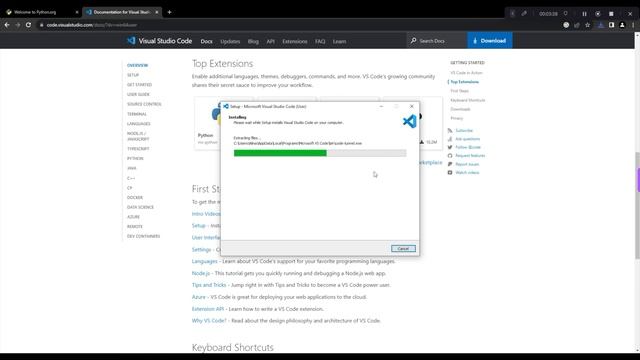This screenshot has width=640, height=360.
Task: Click the blue Download button
Action: point(490,41)
